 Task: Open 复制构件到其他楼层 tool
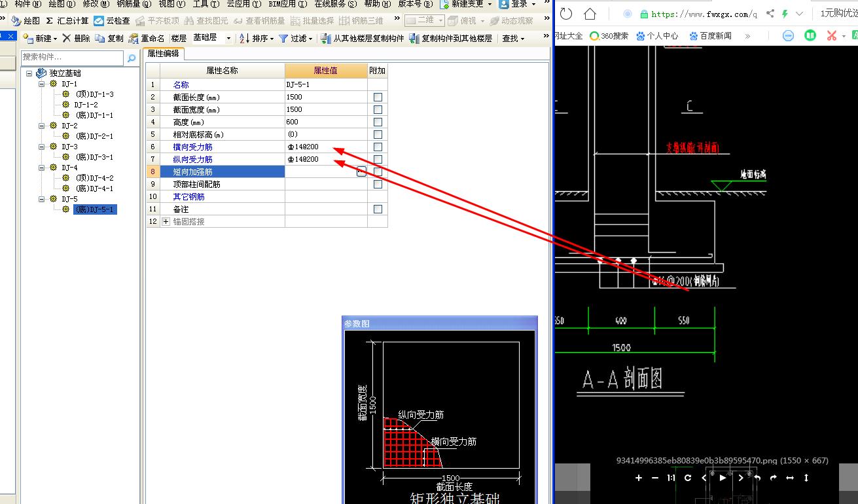[450, 39]
